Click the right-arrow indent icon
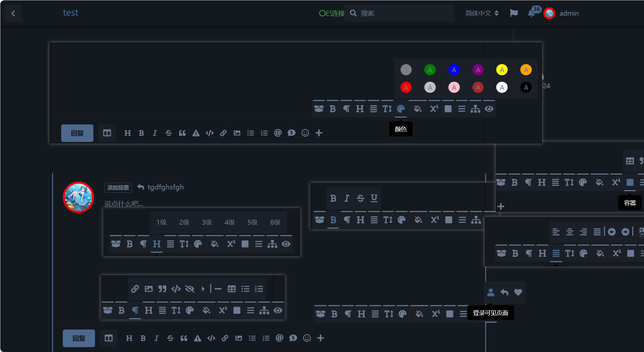The width and height of the screenshot is (644, 352). 625,232
